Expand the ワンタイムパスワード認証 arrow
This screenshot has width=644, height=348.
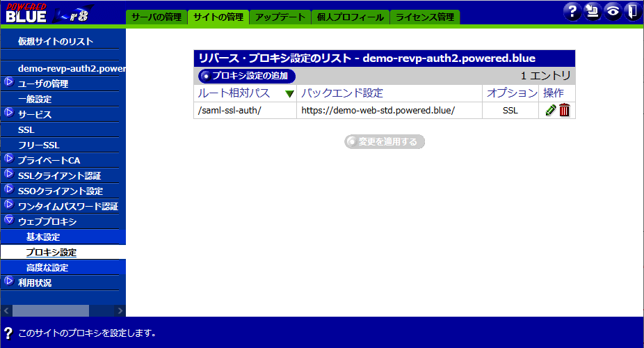9,205
